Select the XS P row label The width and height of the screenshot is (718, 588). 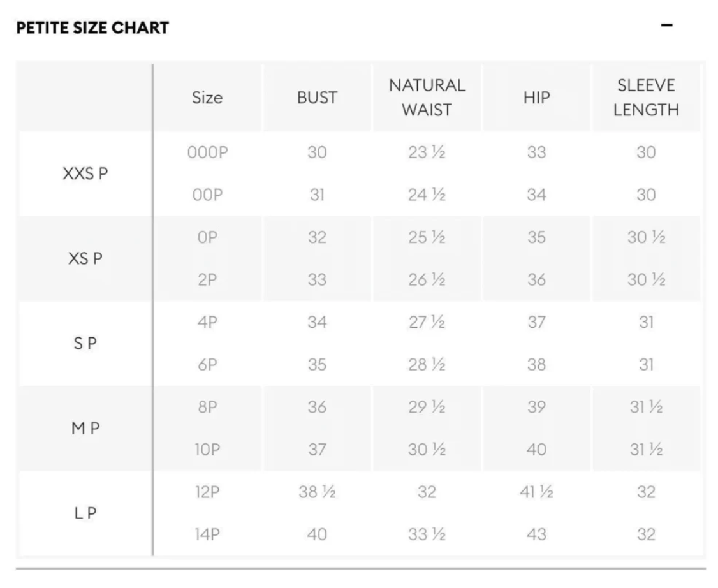pyautogui.click(x=85, y=258)
